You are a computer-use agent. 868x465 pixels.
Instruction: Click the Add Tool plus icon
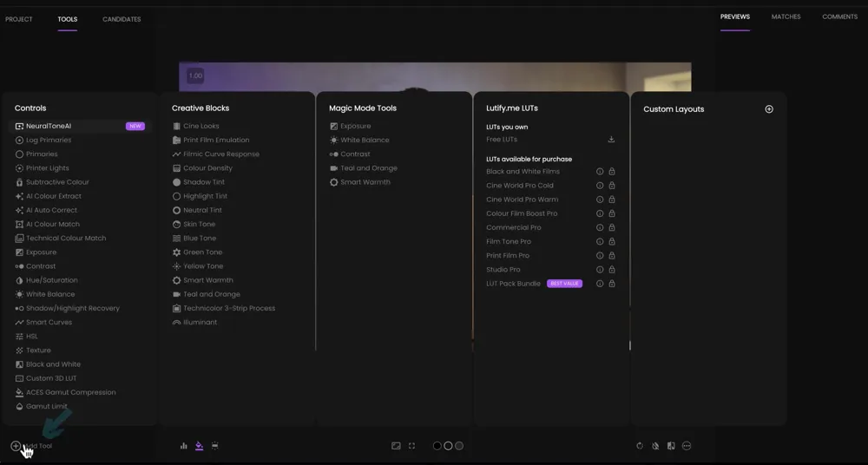point(16,446)
